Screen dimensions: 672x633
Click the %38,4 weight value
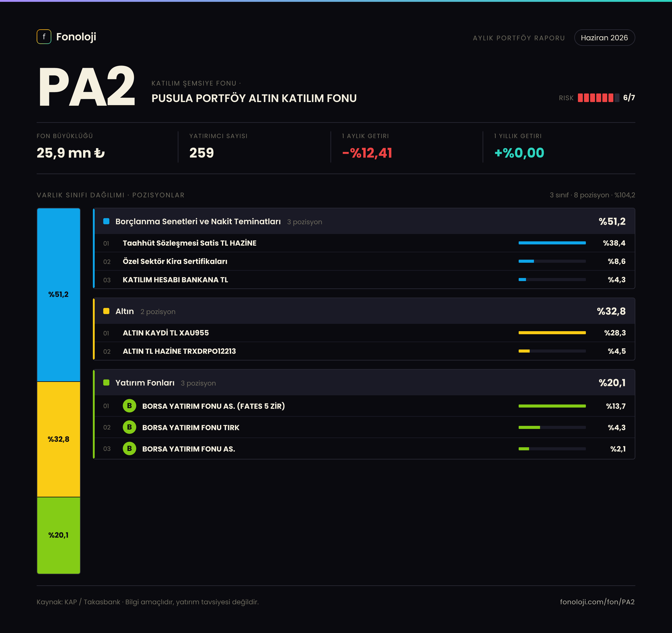pos(614,243)
